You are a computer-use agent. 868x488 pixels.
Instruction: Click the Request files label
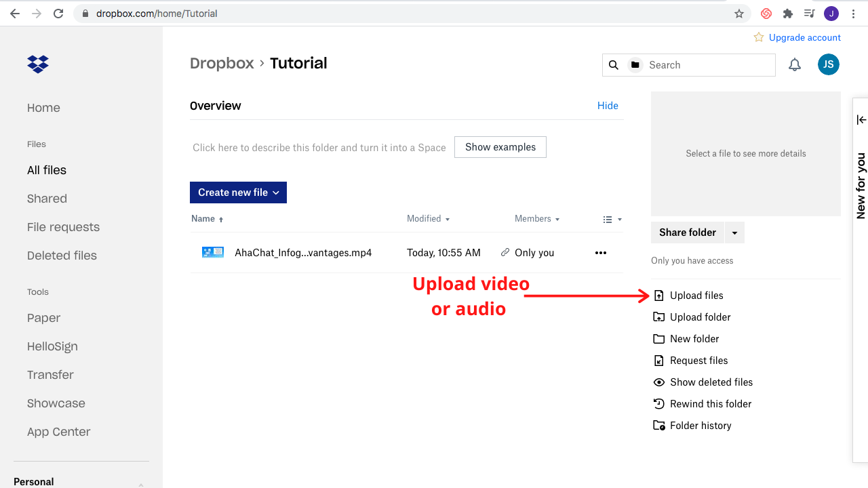coord(699,361)
